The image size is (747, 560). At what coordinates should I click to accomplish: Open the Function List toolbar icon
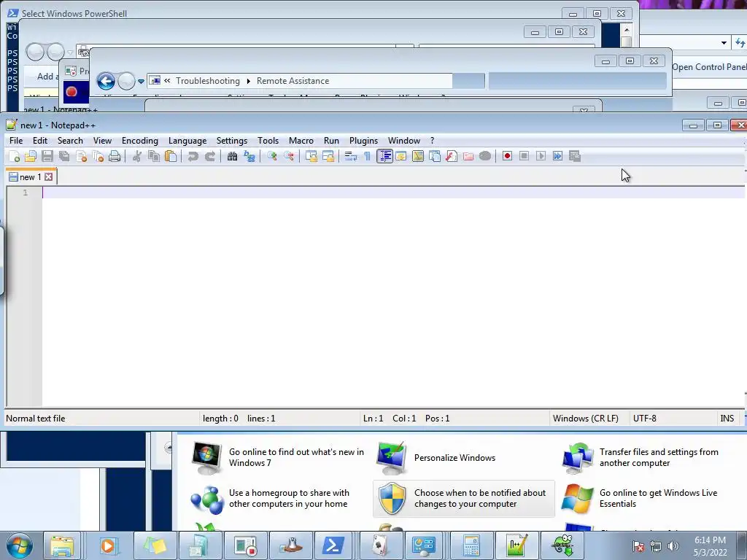coord(451,156)
